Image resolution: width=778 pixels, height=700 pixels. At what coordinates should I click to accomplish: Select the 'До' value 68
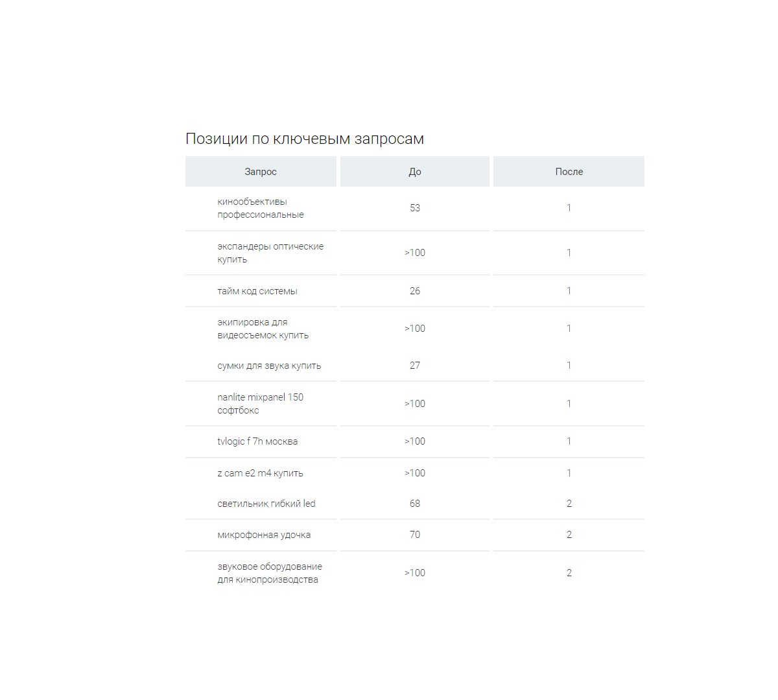coord(415,504)
